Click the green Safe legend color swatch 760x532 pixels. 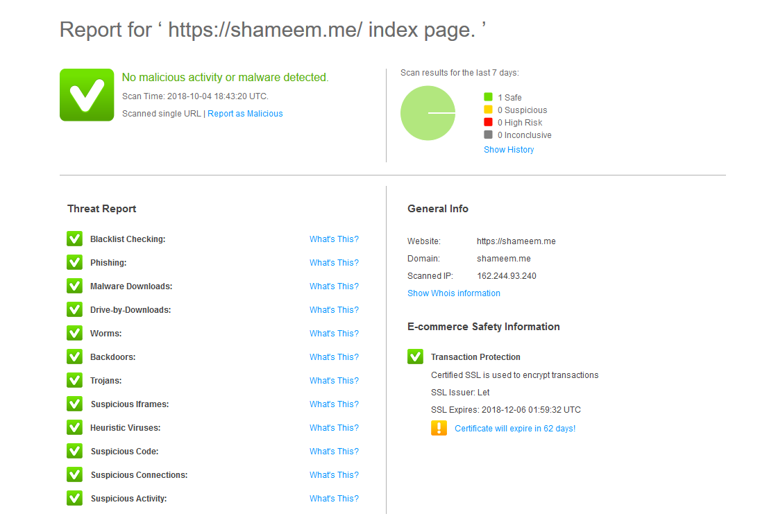[488, 97]
